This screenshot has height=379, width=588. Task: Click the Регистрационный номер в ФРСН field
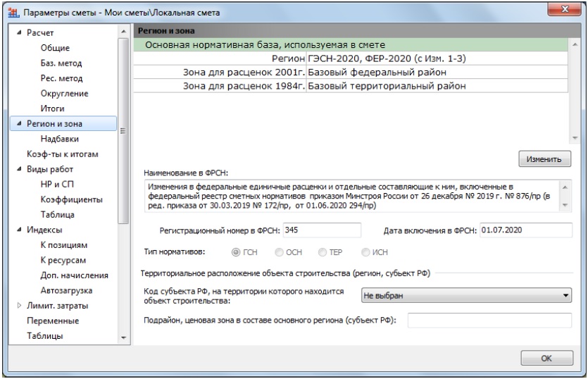[x=322, y=230]
